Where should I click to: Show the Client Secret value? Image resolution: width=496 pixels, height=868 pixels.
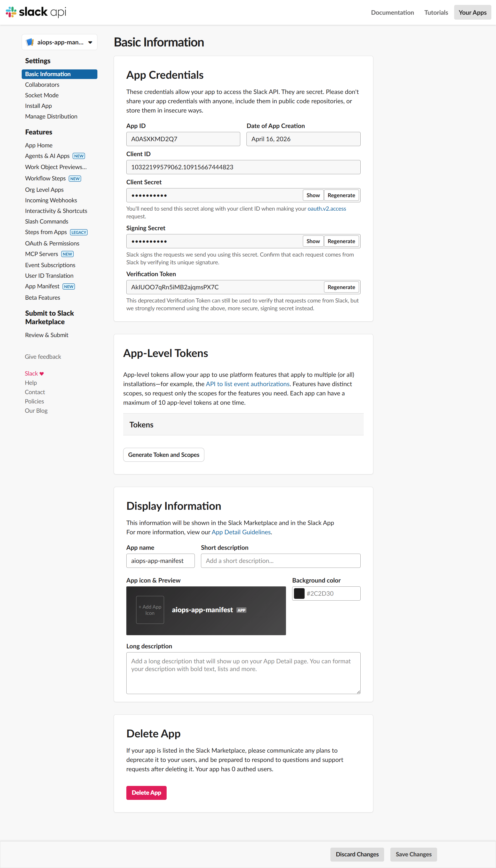pyautogui.click(x=313, y=195)
